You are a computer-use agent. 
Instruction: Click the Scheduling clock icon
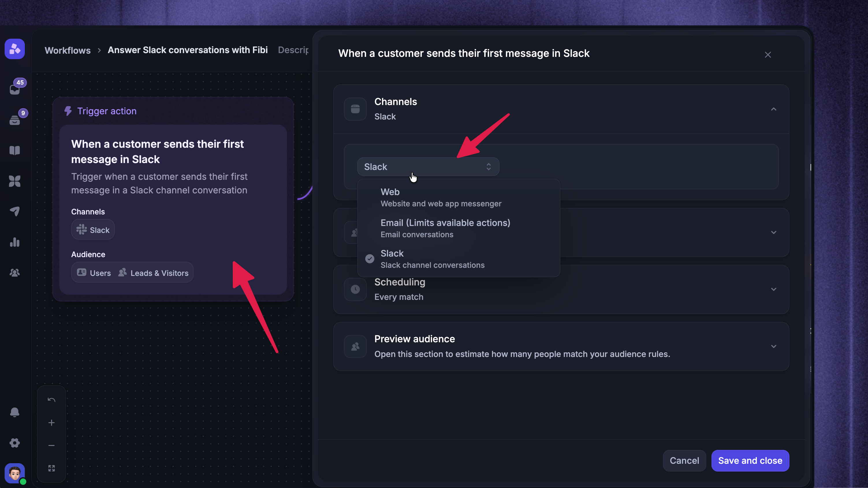coord(355,289)
